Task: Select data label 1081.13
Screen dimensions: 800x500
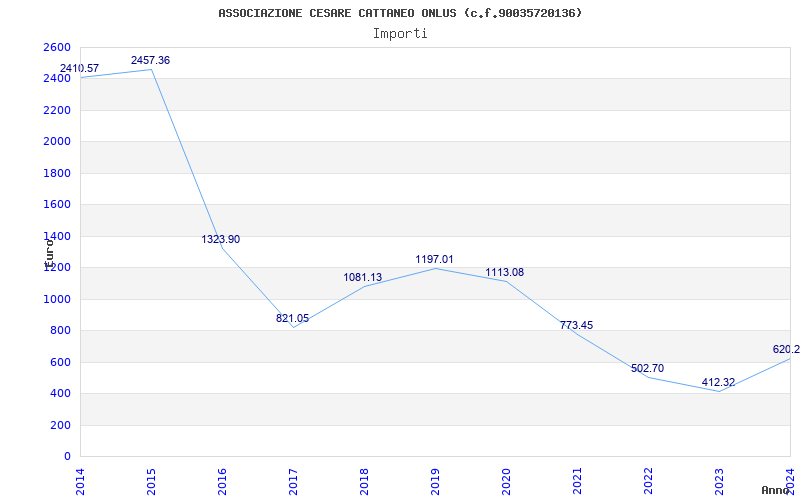Action: pyautogui.click(x=362, y=278)
